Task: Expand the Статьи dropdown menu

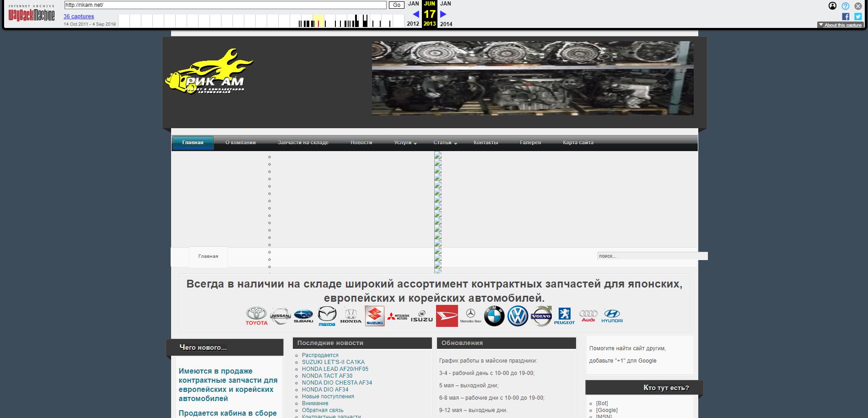Action: (445, 143)
